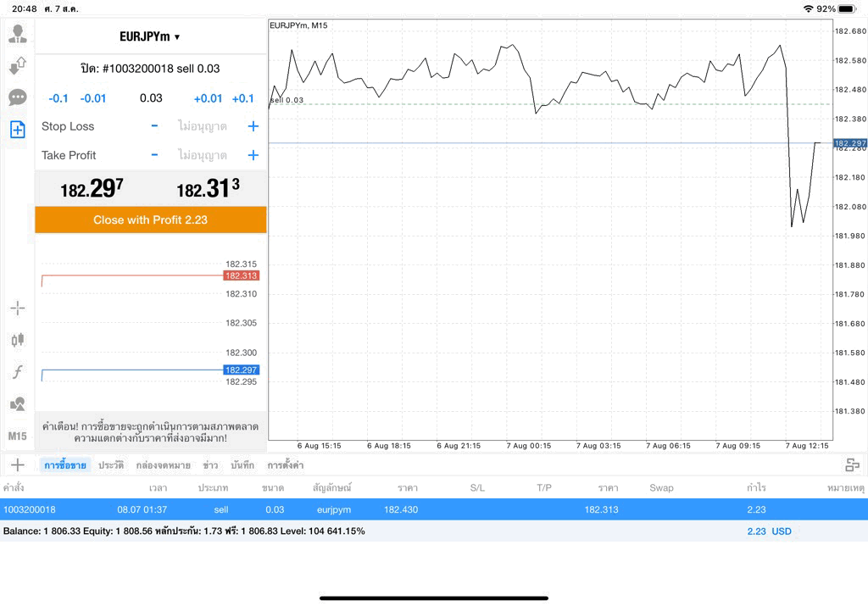This screenshot has height=606, width=868.
Task: Expand the EURJPYm symbol dropdown
Action: [x=150, y=36]
